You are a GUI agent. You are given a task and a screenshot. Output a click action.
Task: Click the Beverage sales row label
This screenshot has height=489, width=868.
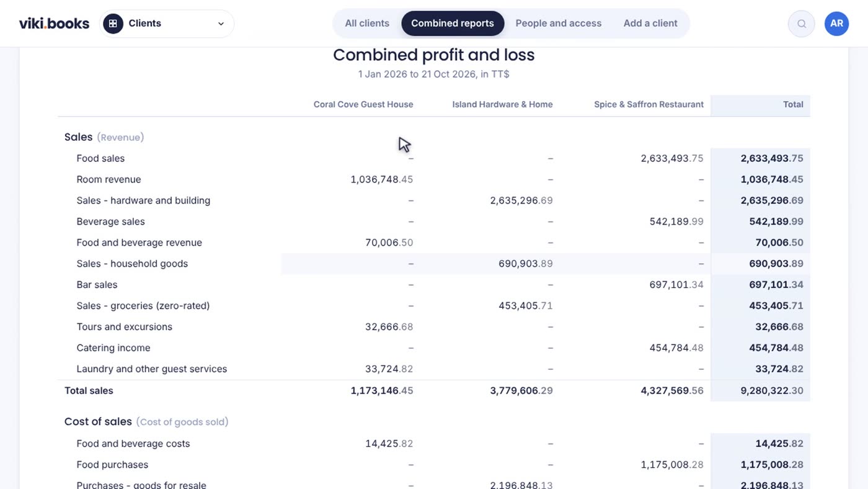pyautogui.click(x=110, y=222)
